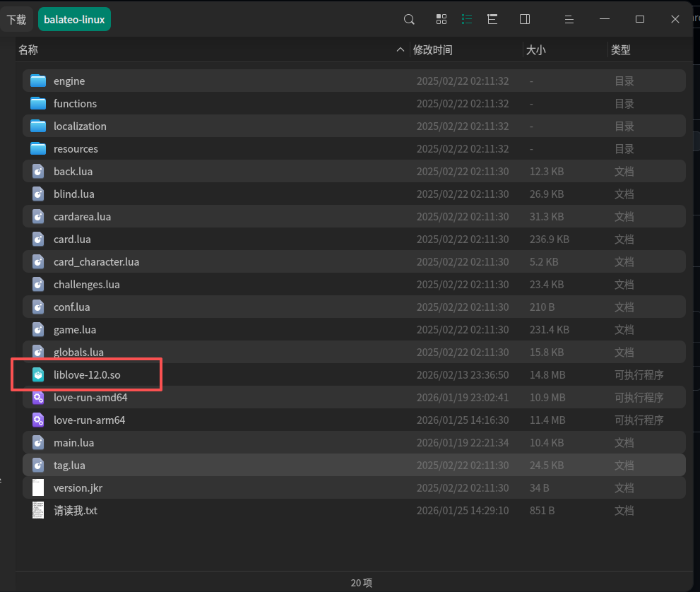The height and width of the screenshot is (592, 700).
Task: Select the localization folder name
Action: [80, 126]
